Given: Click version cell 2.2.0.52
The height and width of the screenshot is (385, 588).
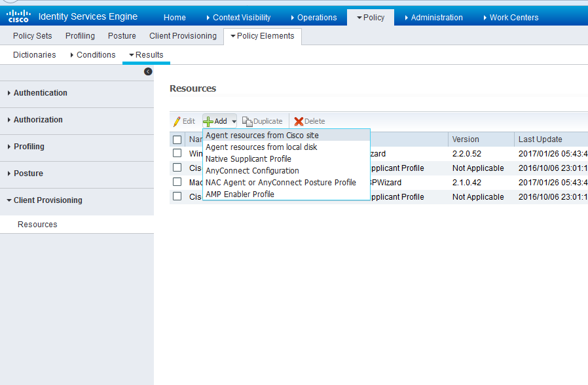Looking at the screenshot, I should 466,154.
